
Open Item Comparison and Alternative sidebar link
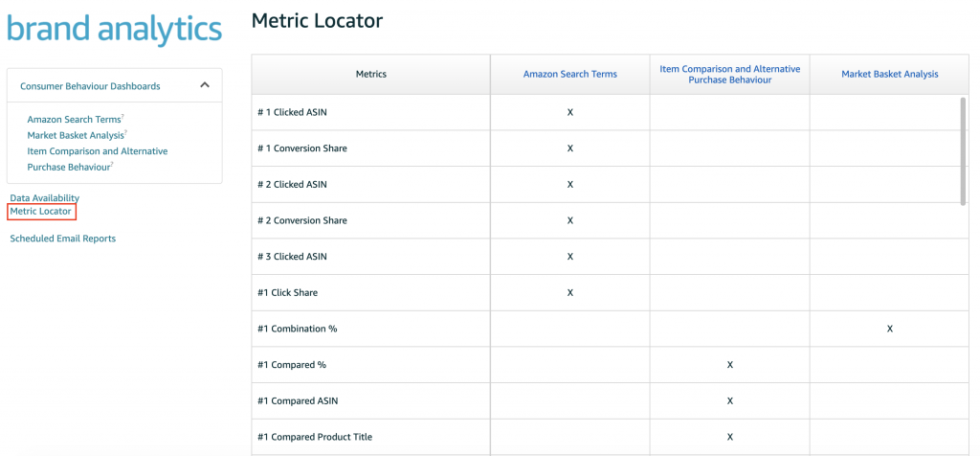pyautogui.click(x=98, y=159)
